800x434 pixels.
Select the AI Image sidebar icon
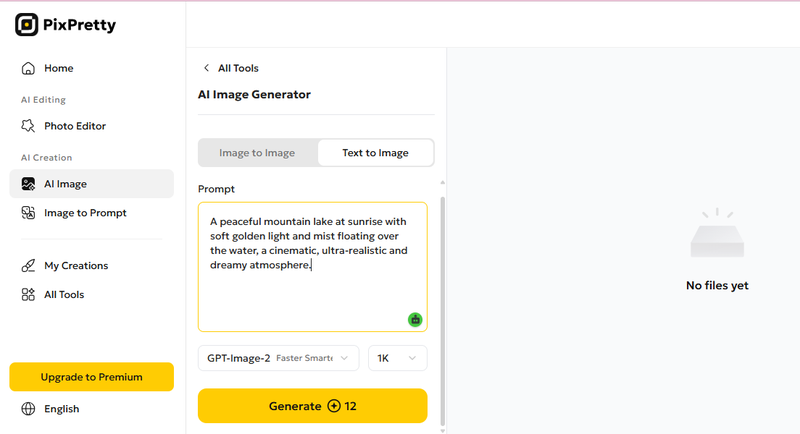tap(28, 184)
